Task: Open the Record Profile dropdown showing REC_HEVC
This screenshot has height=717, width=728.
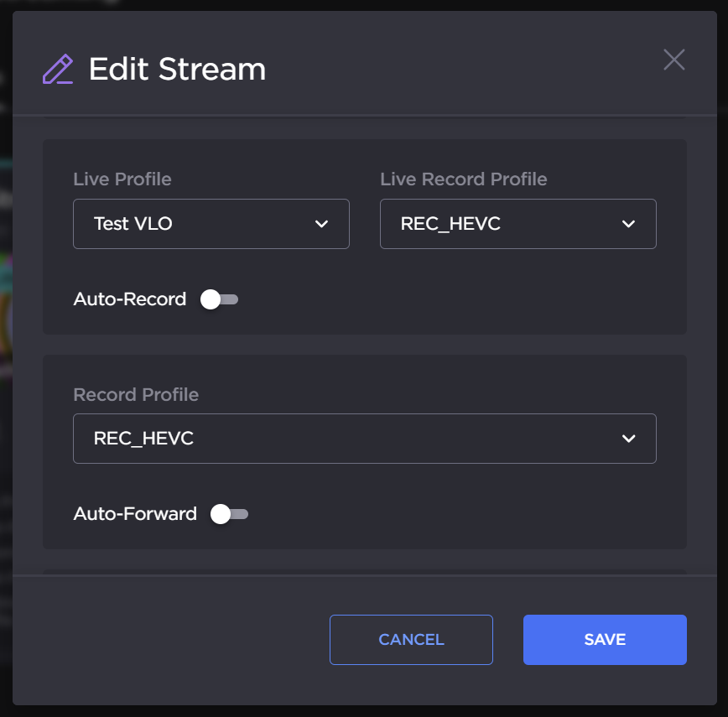Action: point(364,438)
